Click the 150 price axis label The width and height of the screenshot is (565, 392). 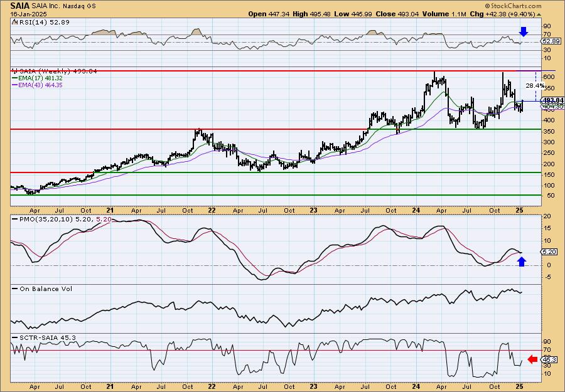(549, 174)
